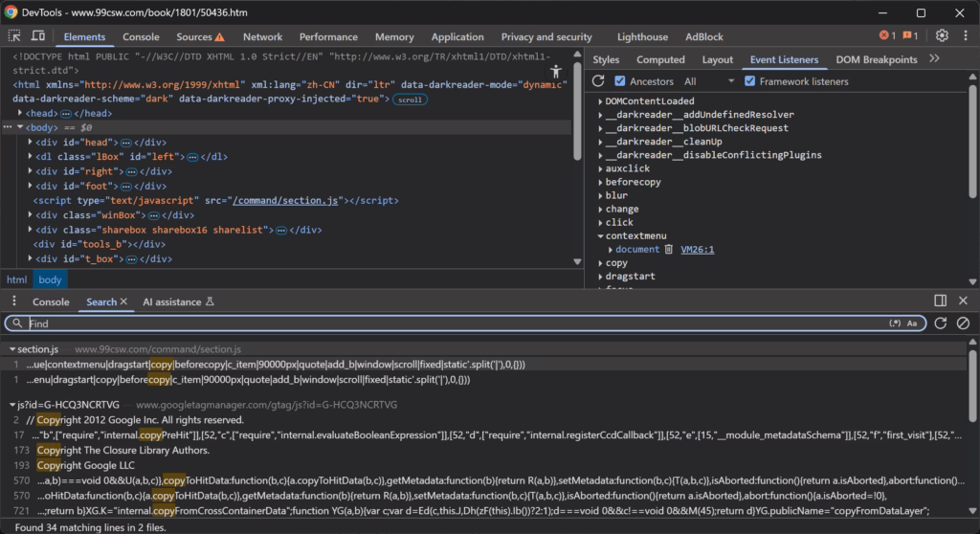The width and height of the screenshot is (980, 534).
Task: Open the Performance panel tab
Action: (x=328, y=37)
